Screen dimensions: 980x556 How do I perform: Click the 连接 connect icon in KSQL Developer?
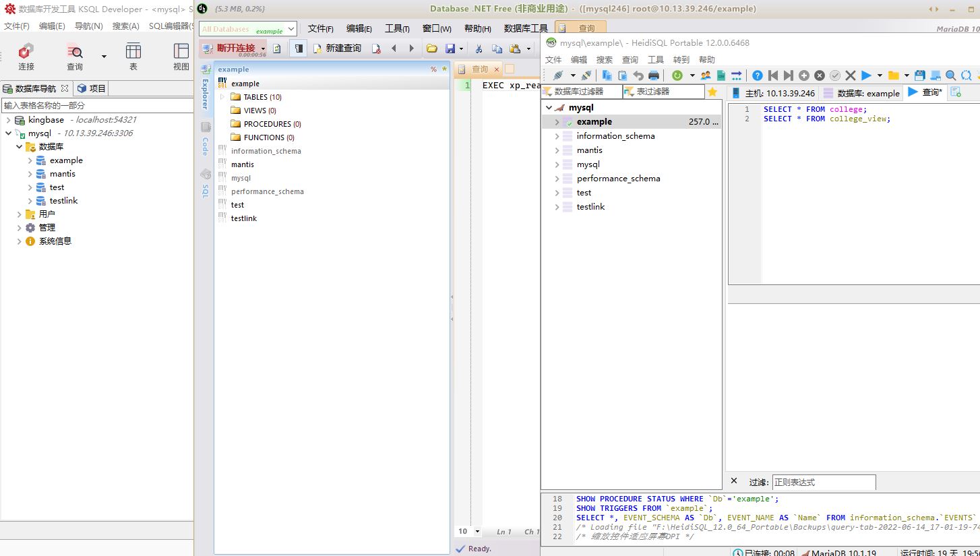coord(26,52)
